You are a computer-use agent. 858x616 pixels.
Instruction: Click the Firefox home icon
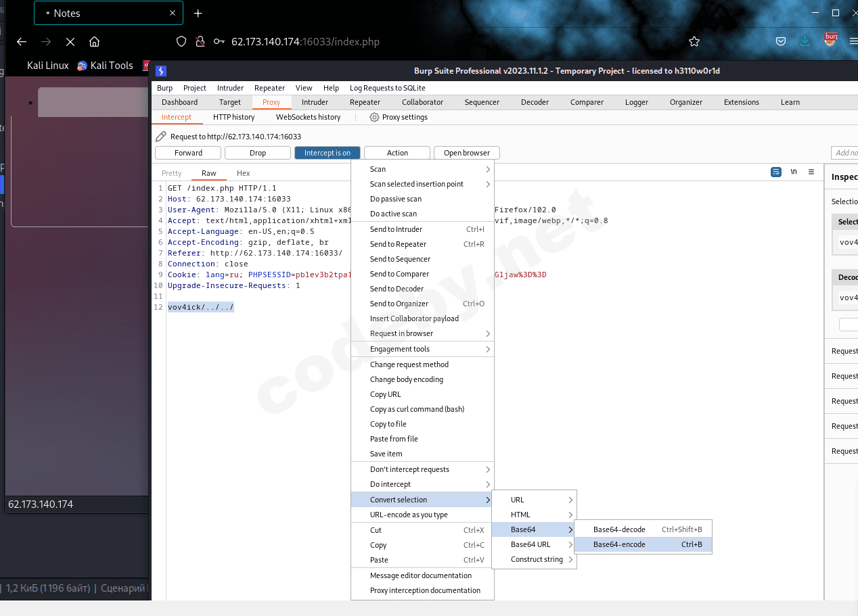[94, 42]
